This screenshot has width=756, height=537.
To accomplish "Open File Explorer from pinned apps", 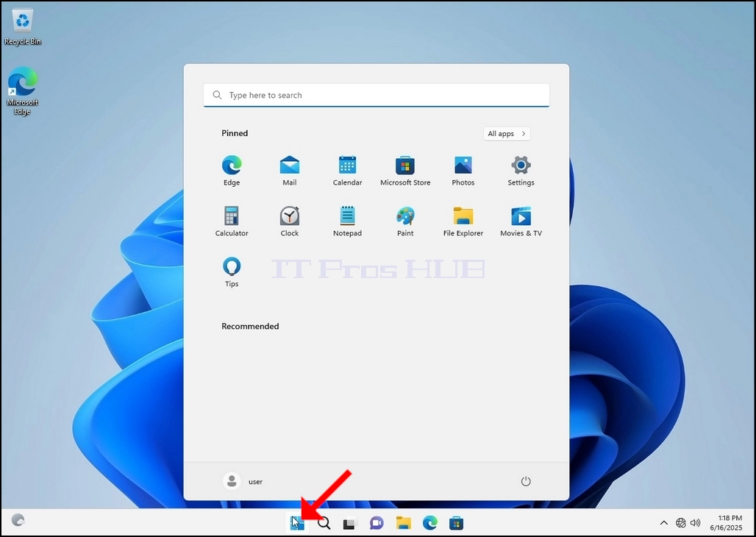I will click(463, 221).
